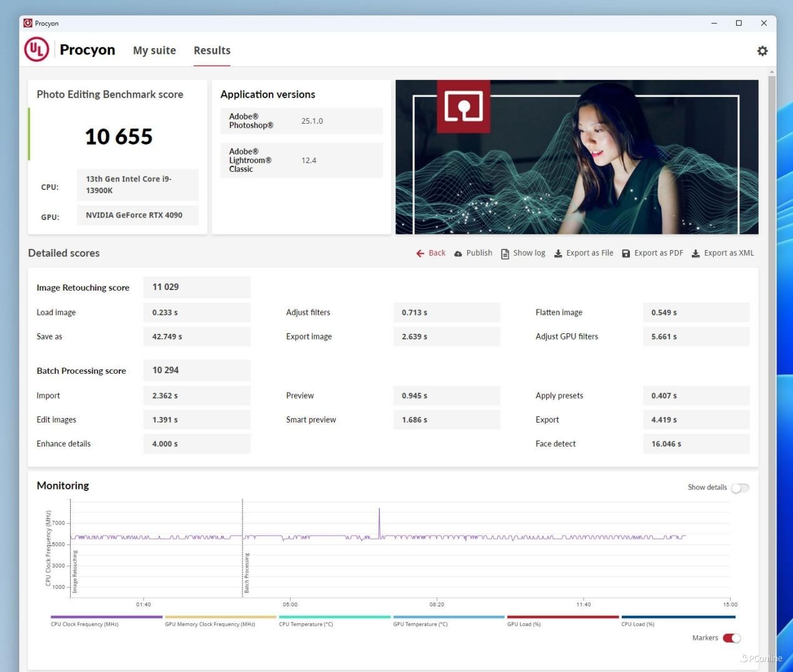This screenshot has width=793, height=672.
Task: Click the Export as XML download icon
Action: [x=696, y=253]
